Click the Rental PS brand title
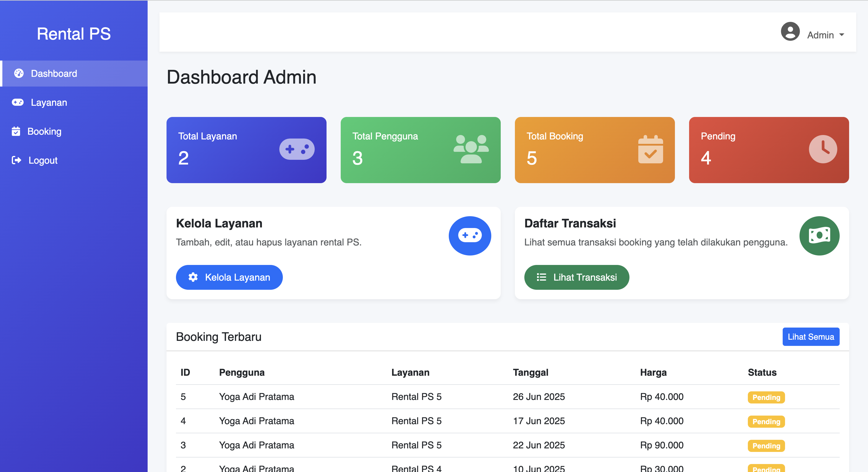Image resolution: width=868 pixels, height=472 pixels. click(x=74, y=34)
